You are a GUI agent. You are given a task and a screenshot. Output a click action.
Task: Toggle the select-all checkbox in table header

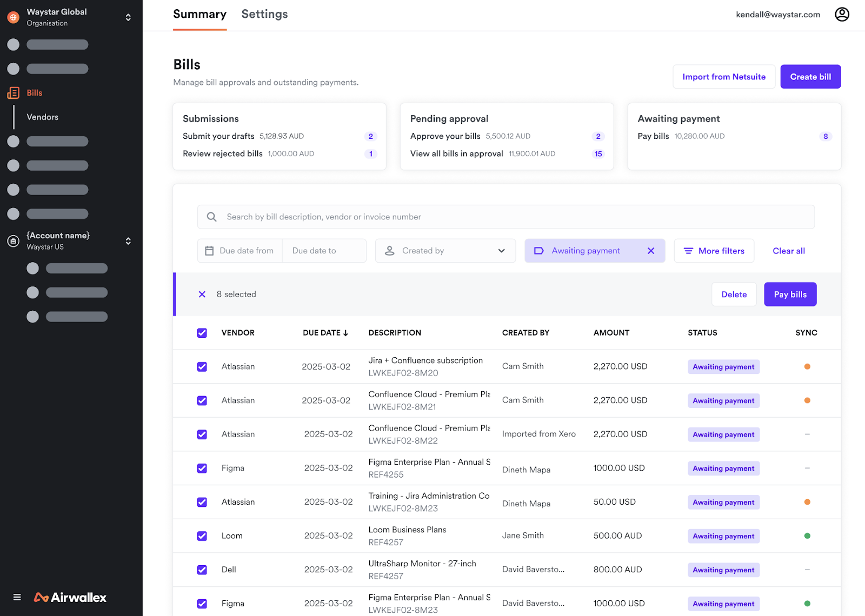tap(202, 333)
